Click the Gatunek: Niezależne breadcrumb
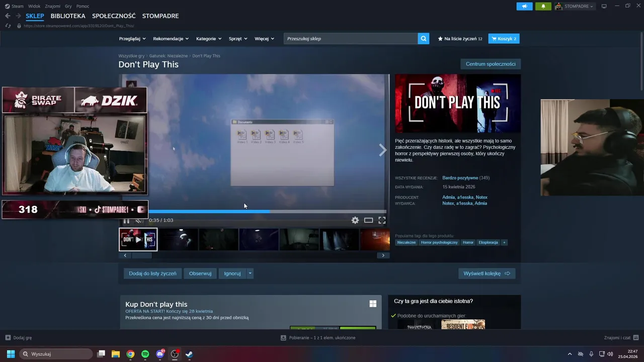Viewport: 644px width, 362px height. (169, 56)
